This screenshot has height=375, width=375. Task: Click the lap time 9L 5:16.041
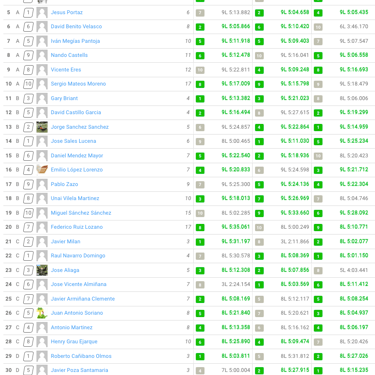[295, 55]
